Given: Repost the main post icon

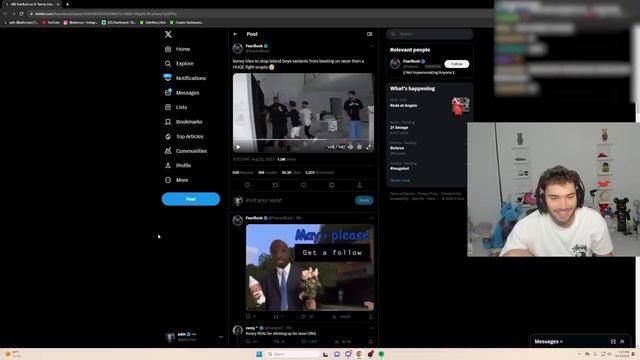Looking at the screenshot, I should click(x=275, y=185).
